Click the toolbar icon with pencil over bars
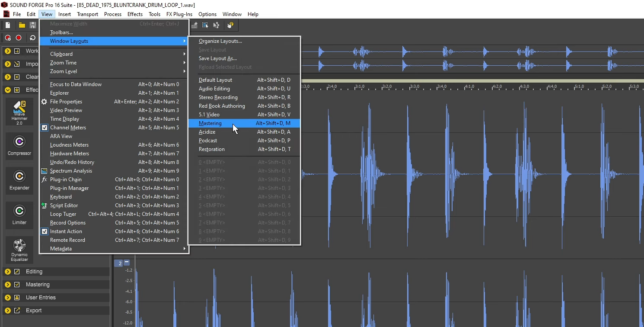 pos(194,25)
